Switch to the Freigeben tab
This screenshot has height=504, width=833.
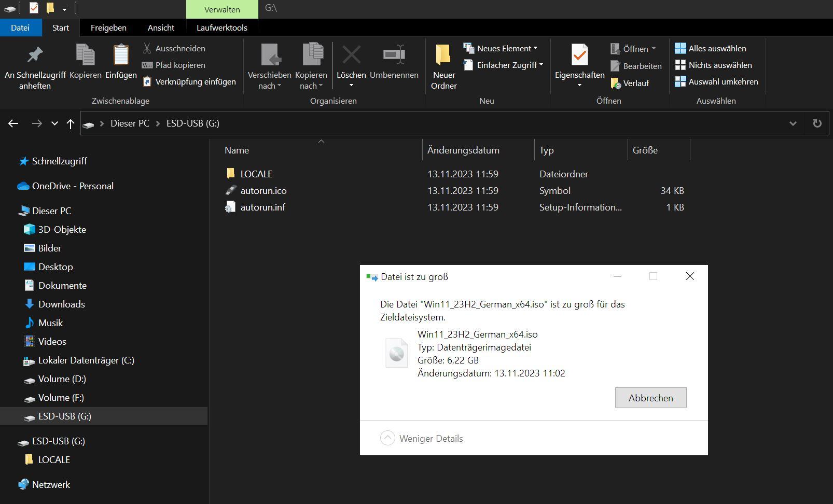coord(108,27)
